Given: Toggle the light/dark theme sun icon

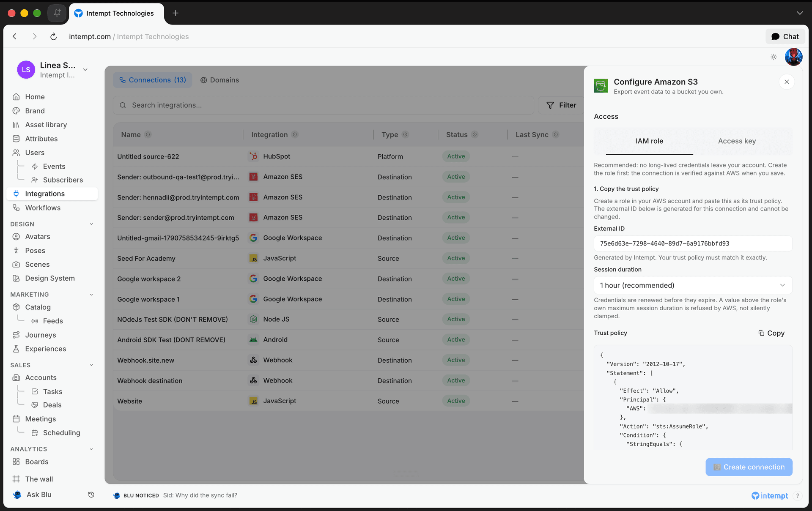Looking at the screenshot, I should click(x=774, y=57).
